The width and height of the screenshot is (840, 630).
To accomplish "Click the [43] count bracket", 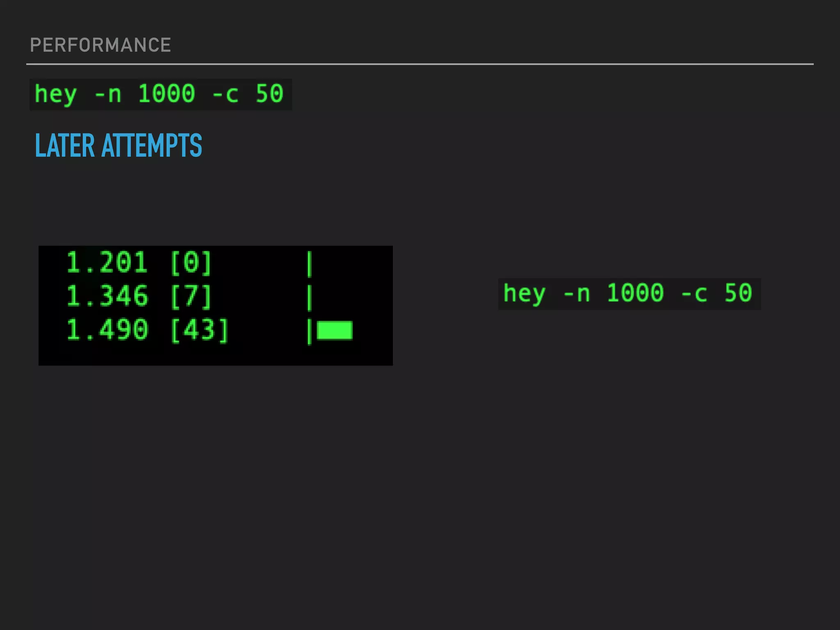I will tap(199, 330).
